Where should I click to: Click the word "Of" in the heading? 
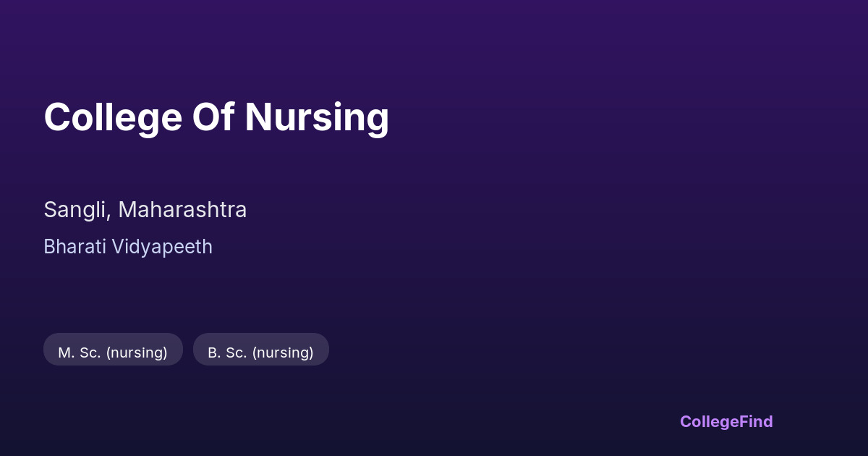(x=213, y=117)
